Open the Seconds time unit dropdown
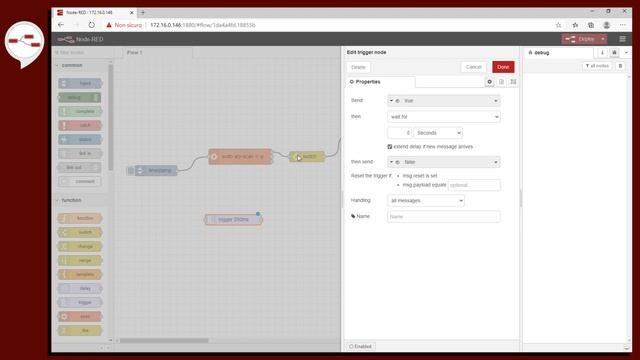Image resolution: width=640 pixels, height=360 pixels. coord(438,133)
